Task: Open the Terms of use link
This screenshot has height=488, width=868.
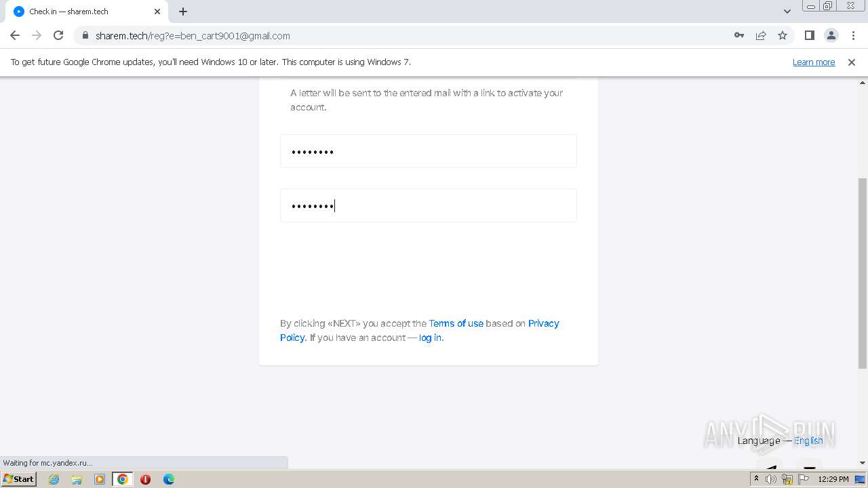Action: pos(456,323)
